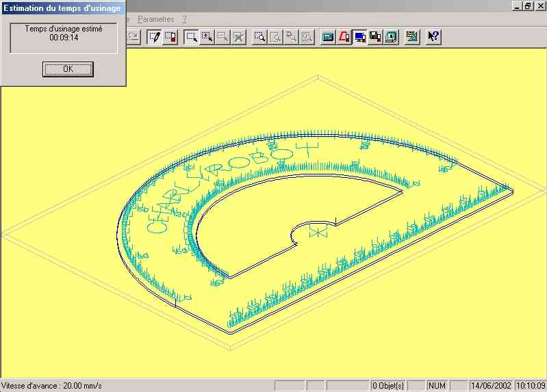Click the add-to-selection pointer tool icon
This screenshot has width=547, height=392.
(x=207, y=37)
